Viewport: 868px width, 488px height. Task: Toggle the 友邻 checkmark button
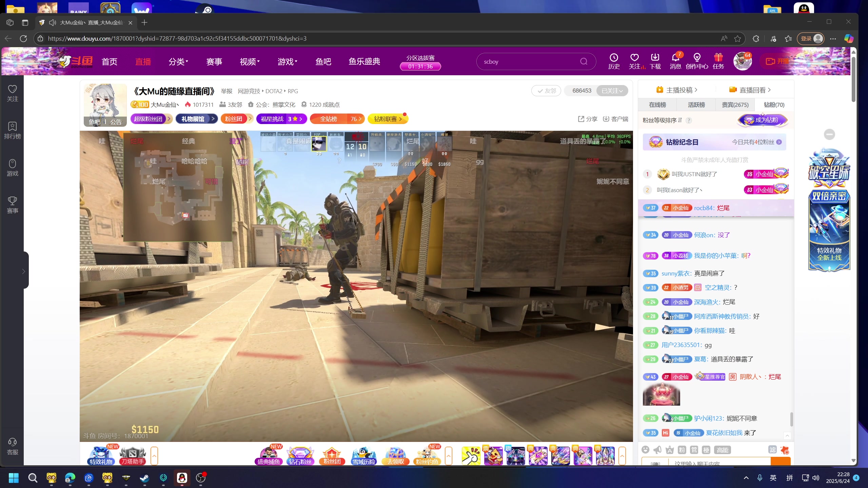tap(546, 91)
